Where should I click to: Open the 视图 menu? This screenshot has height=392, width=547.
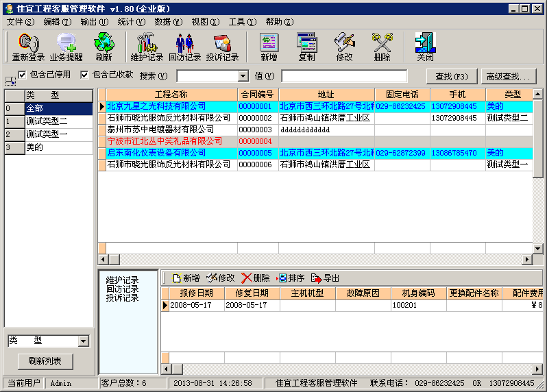[205, 22]
